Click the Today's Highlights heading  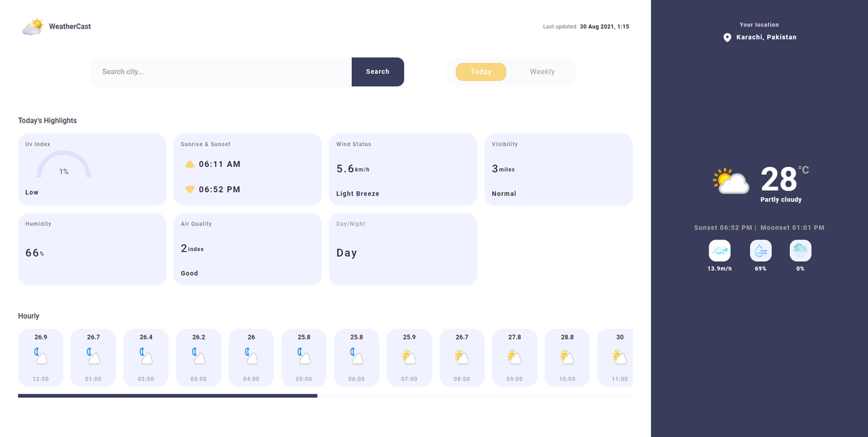(47, 121)
